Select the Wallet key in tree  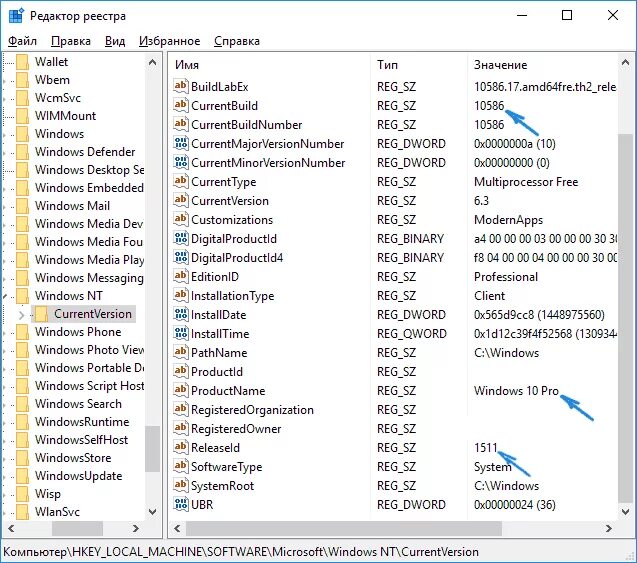click(51, 62)
